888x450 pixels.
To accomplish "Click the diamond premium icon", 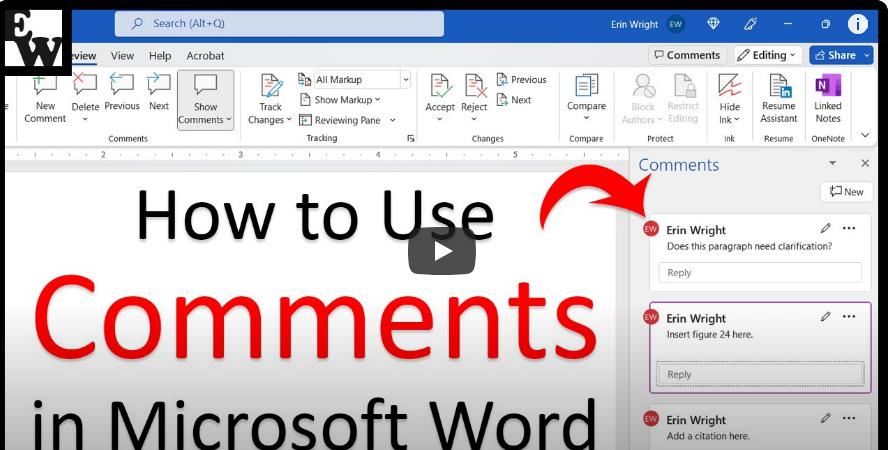I will coord(714,24).
